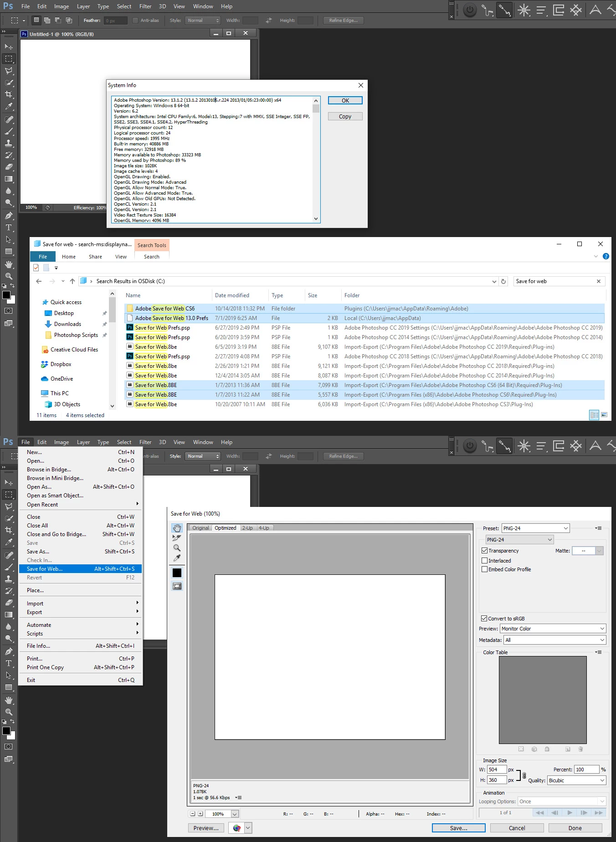616x842 pixels.
Task: Choose Intersect with selection mode in options bar
Action: 69,20
